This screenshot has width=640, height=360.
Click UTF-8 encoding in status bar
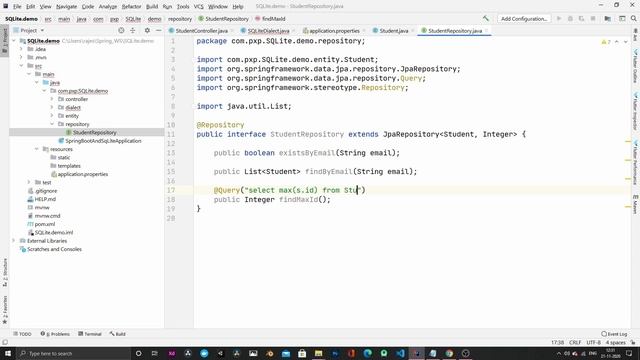point(593,342)
